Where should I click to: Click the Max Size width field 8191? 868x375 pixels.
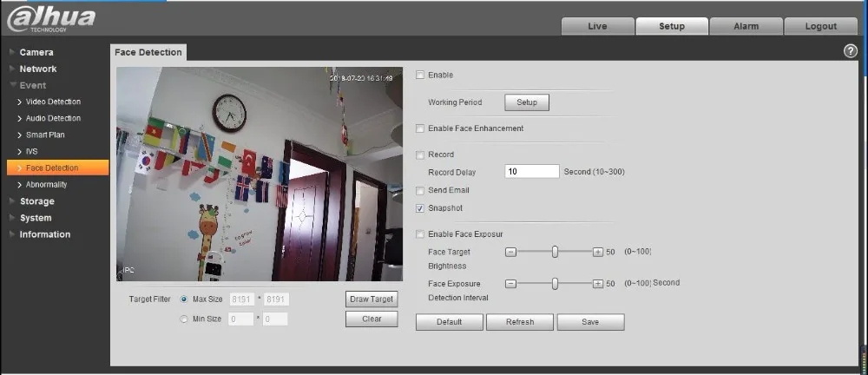click(x=241, y=299)
